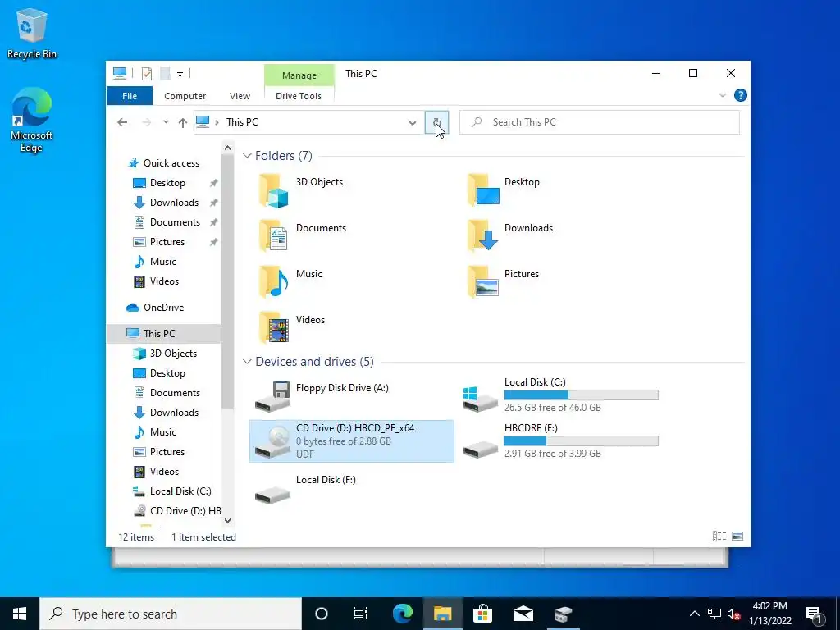Click New folder quick access toolbar icon
Screen dimensions: 840x630
[165, 74]
